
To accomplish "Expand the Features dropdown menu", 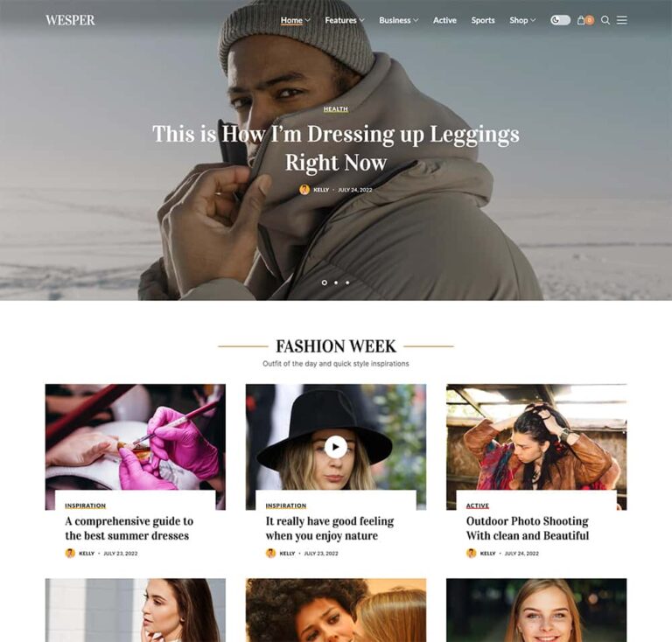I will coord(345,20).
